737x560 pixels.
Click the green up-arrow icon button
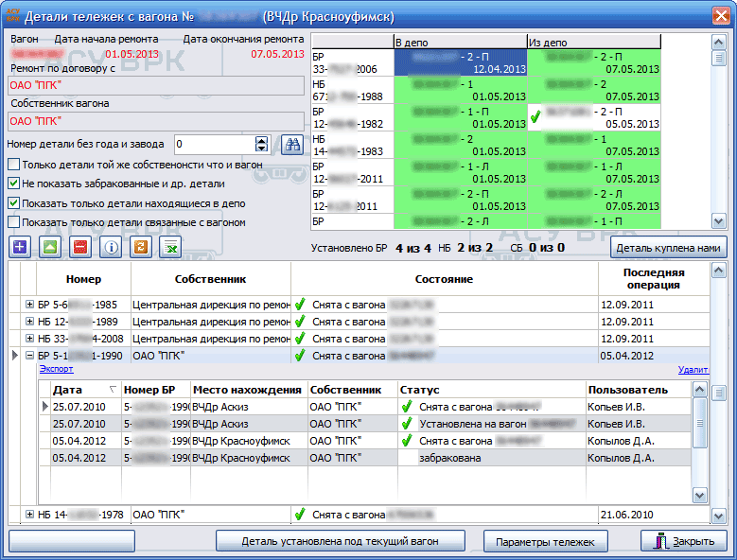point(50,247)
